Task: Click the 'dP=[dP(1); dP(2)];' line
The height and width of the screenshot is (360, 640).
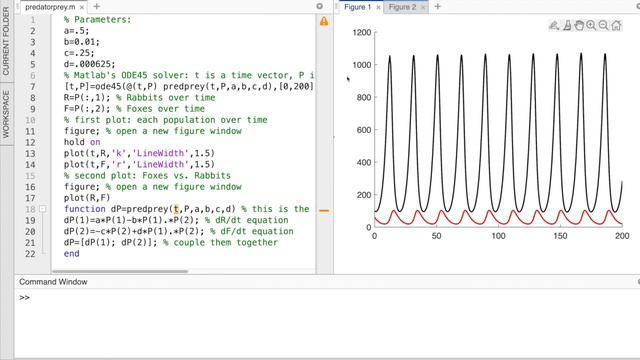Action: pyautogui.click(x=110, y=242)
